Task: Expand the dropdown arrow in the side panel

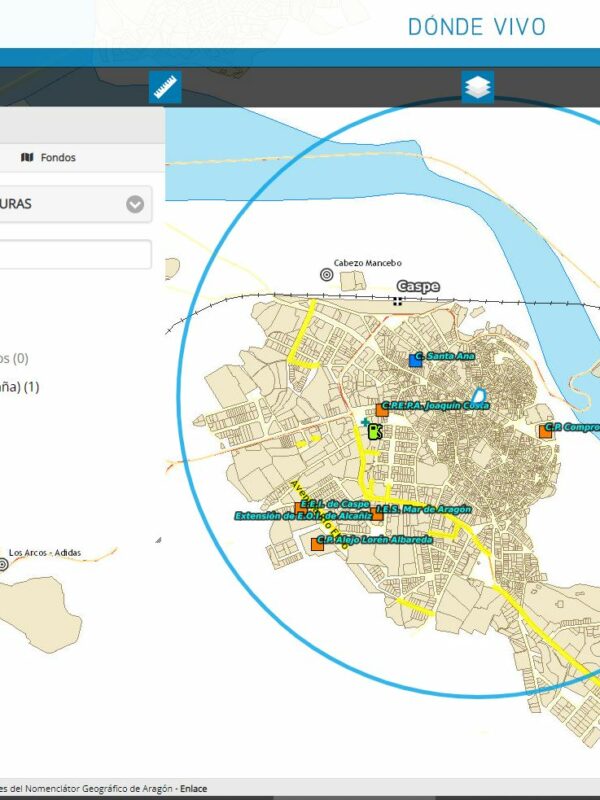Action: click(135, 204)
